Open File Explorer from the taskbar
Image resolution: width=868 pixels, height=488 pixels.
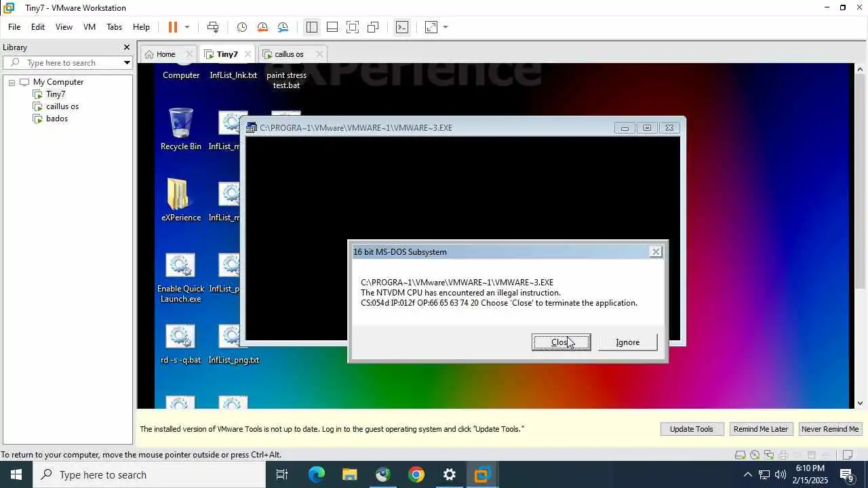point(350,474)
